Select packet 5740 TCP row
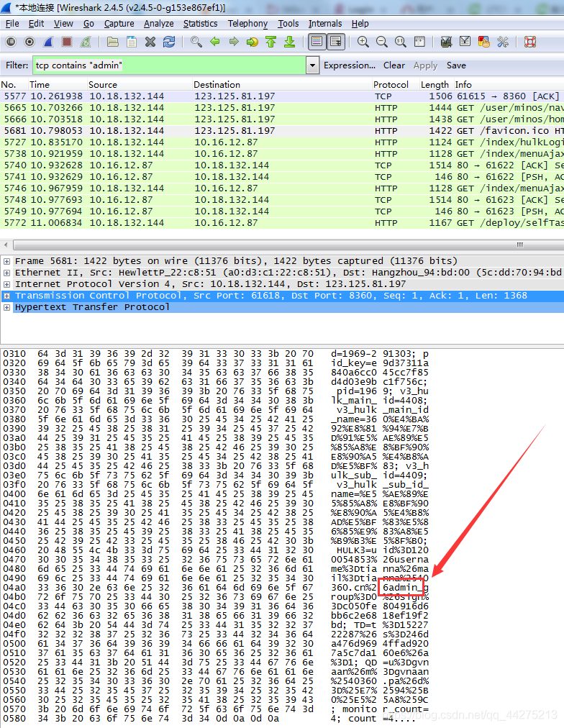Screen dimensions: 564x728 tap(282, 165)
